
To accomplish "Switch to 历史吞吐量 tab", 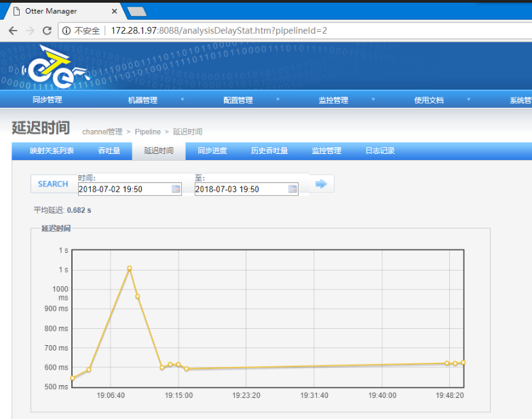I will click(269, 151).
